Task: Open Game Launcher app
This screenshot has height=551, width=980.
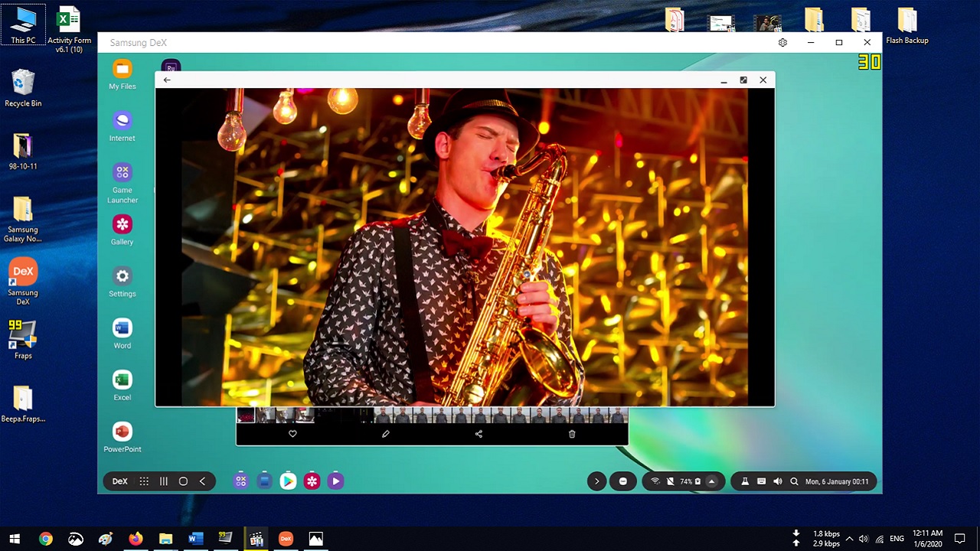Action: [122, 184]
